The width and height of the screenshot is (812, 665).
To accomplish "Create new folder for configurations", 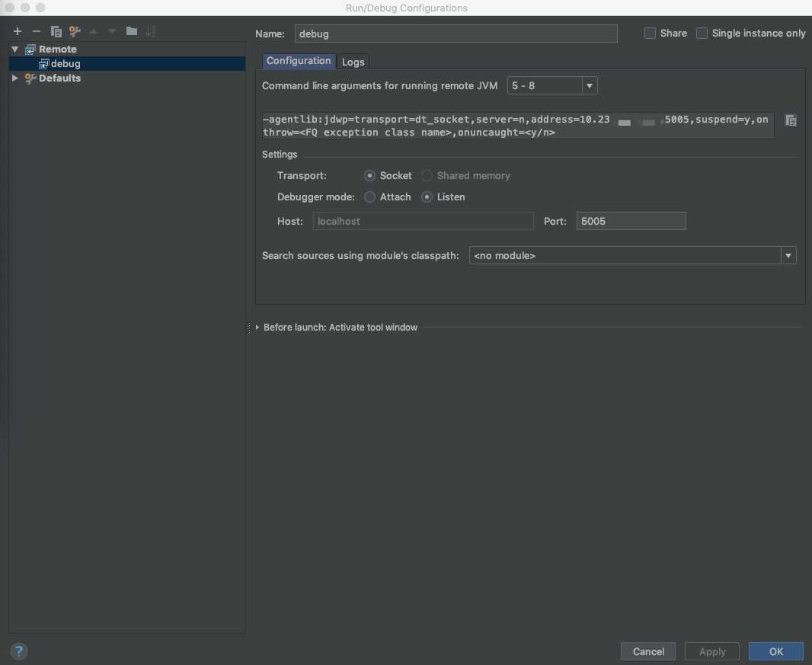I will tap(132, 31).
